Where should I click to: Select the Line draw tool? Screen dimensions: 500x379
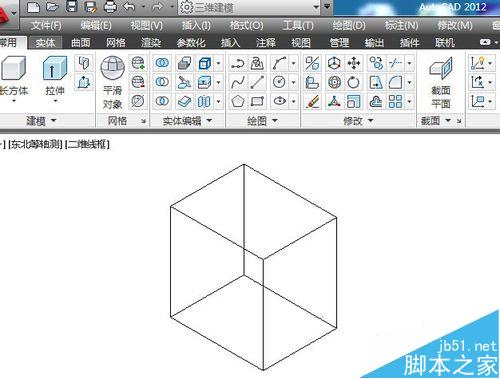[258, 82]
